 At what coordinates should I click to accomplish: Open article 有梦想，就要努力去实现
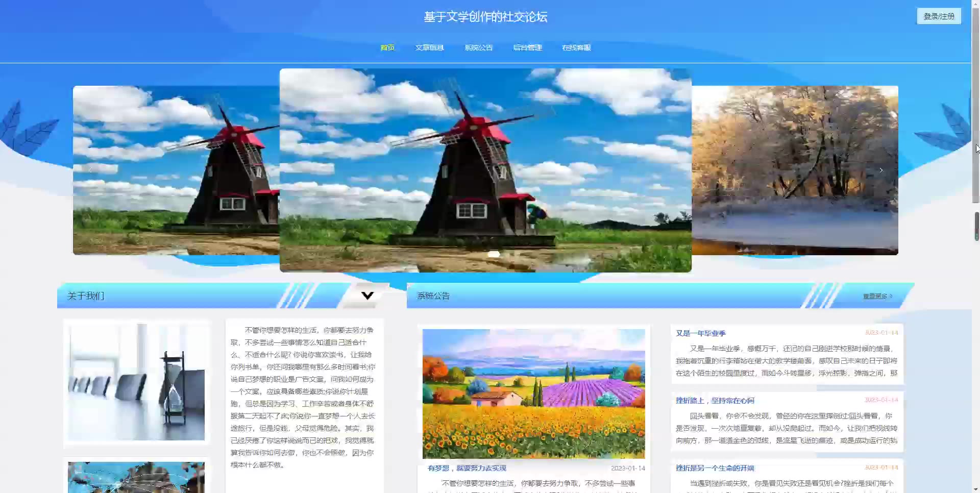[467, 468]
